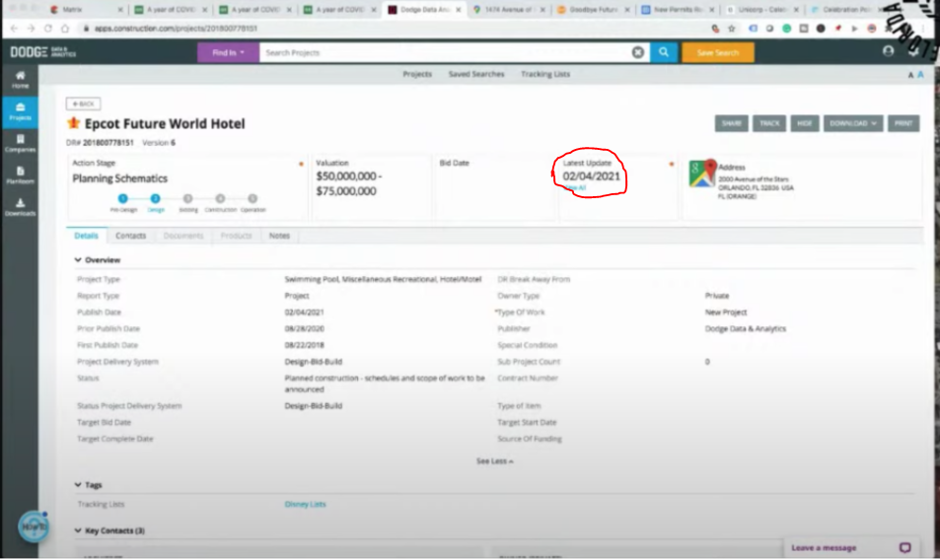940x560 pixels.
Task: Open Google Maps icon beside the address
Action: [702, 174]
